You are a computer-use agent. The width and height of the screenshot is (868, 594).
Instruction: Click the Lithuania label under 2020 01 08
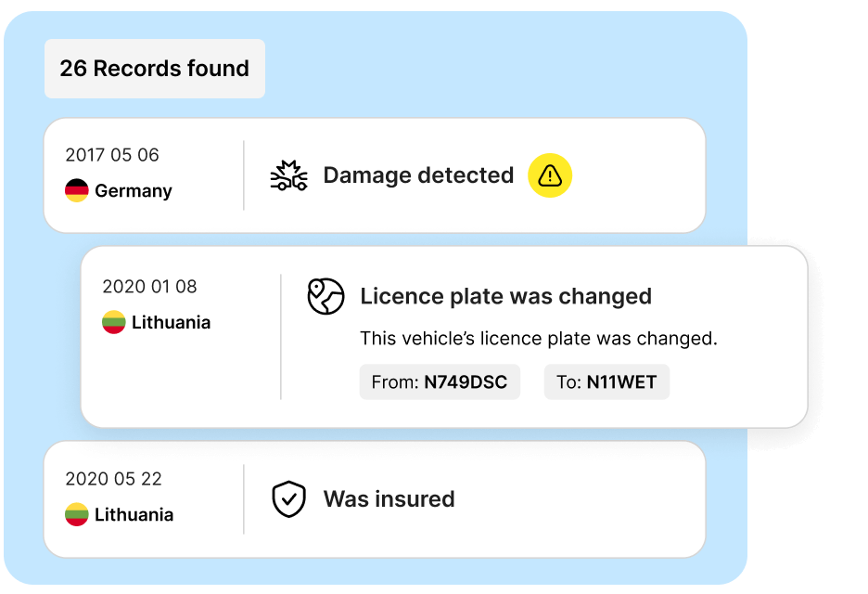point(171,323)
